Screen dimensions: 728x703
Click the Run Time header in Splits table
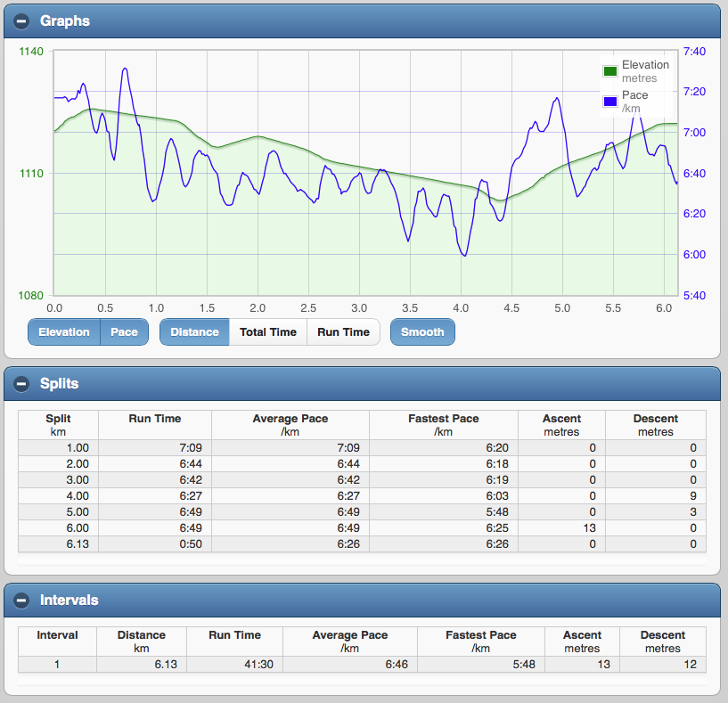(x=155, y=425)
